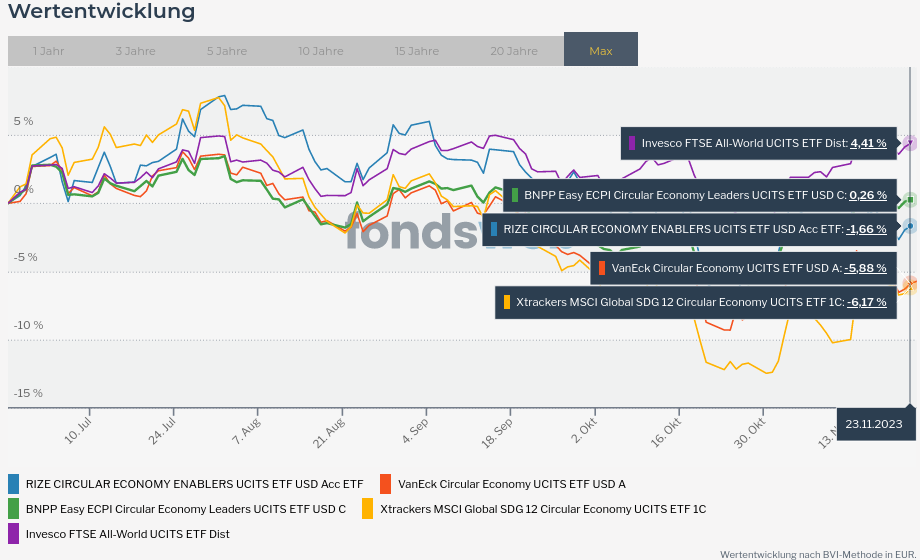The image size is (920, 560).
Task: Click the Xtrackers -6,17 % tooltip value
Action: tap(866, 302)
